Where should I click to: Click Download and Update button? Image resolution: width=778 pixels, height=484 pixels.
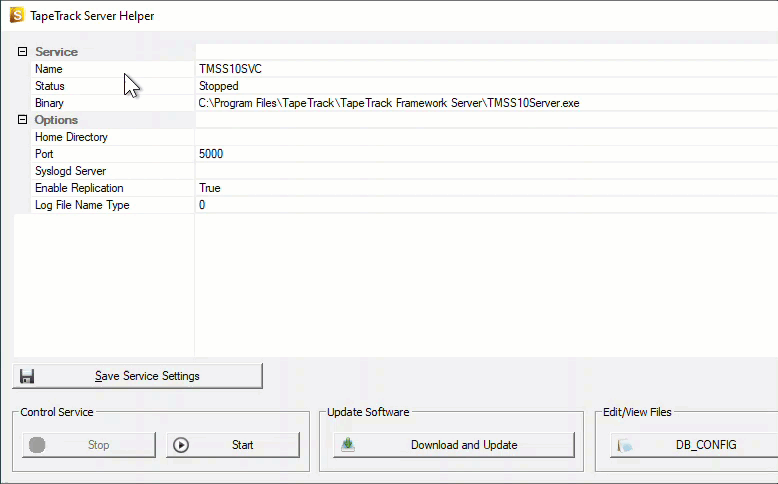(x=454, y=445)
